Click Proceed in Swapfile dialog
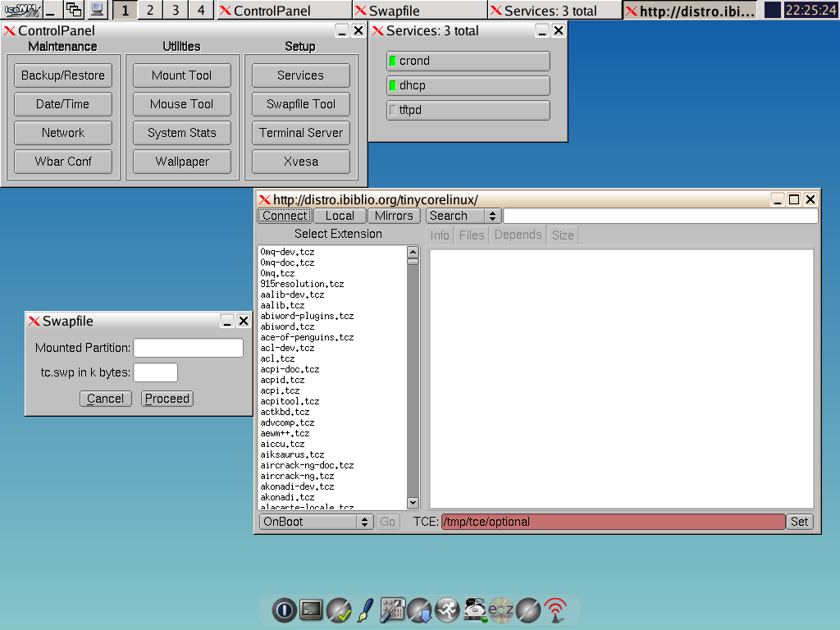The width and height of the screenshot is (840, 630). coord(167,399)
